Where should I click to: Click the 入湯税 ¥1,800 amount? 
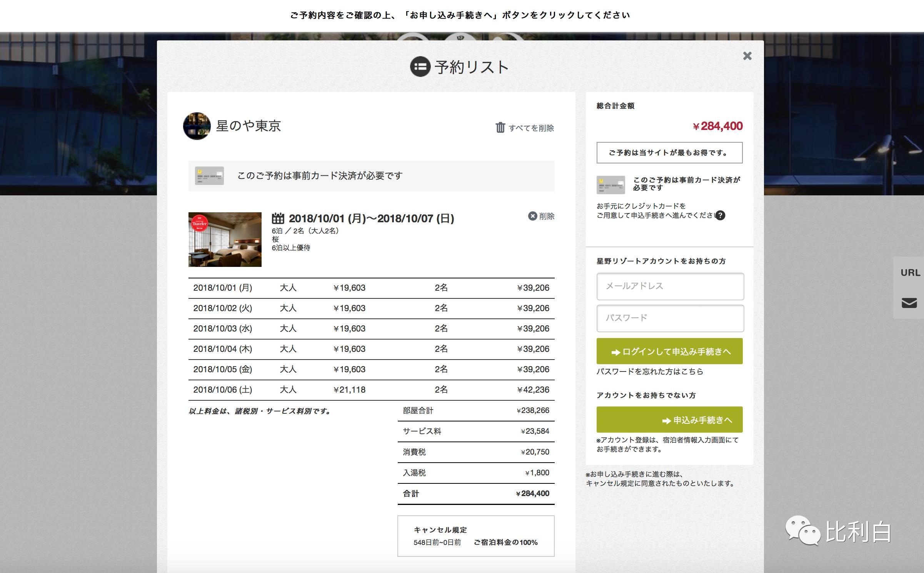click(x=537, y=473)
